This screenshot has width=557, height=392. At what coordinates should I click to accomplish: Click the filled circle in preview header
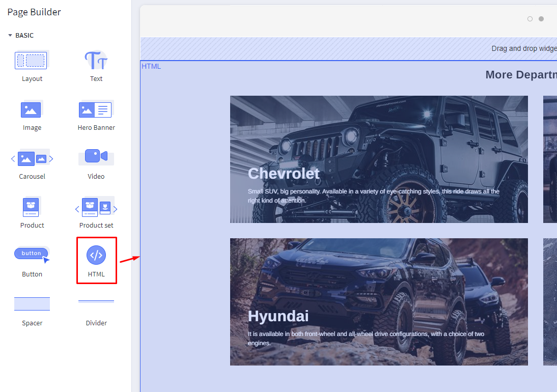(x=541, y=19)
